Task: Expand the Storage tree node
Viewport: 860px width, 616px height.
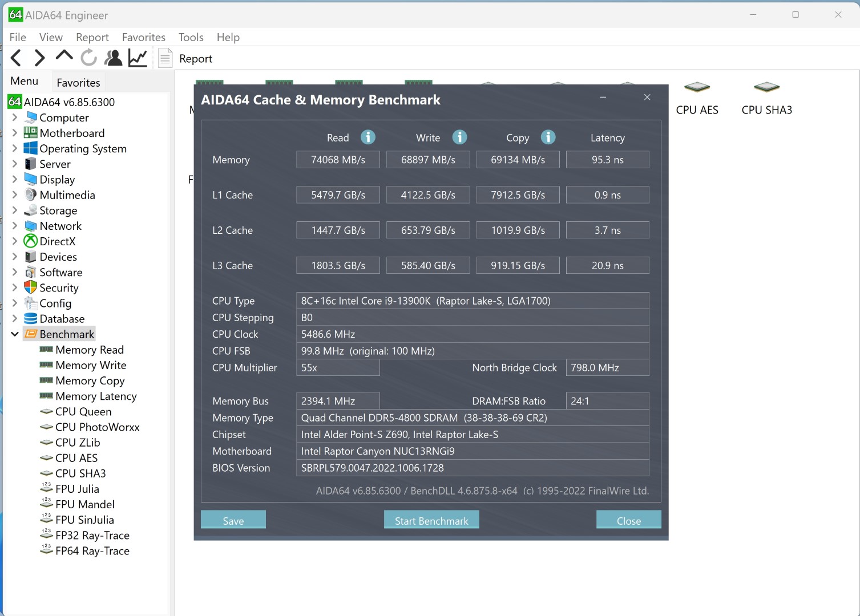Action: click(15, 210)
